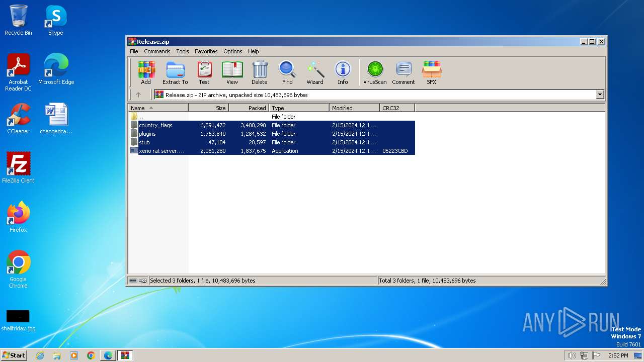Click the Delete trash icon
The image size is (644, 362).
click(260, 73)
